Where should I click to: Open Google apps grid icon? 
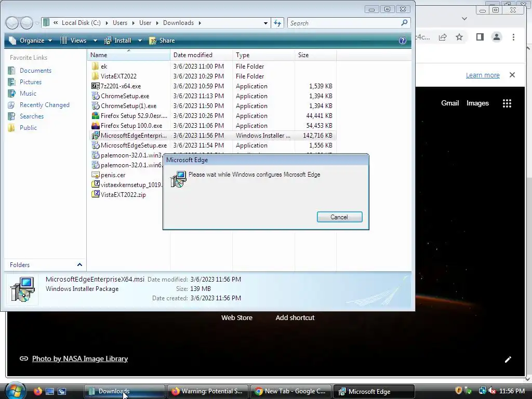pyautogui.click(x=507, y=103)
